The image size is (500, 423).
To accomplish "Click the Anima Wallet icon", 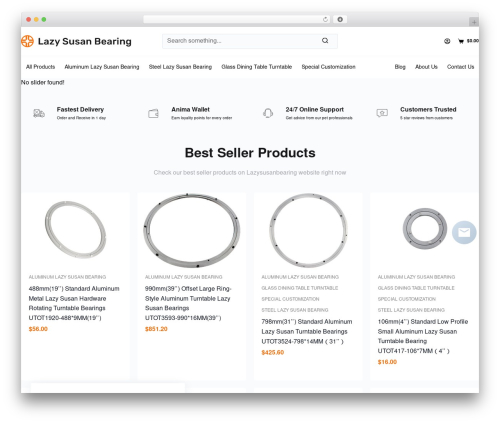I will click(153, 113).
